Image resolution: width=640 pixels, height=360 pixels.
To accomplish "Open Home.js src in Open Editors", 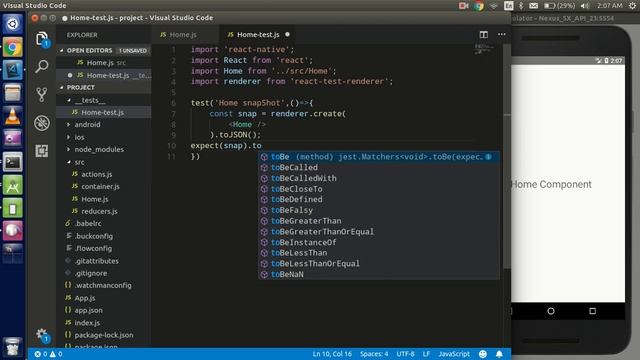I will (104, 62).
